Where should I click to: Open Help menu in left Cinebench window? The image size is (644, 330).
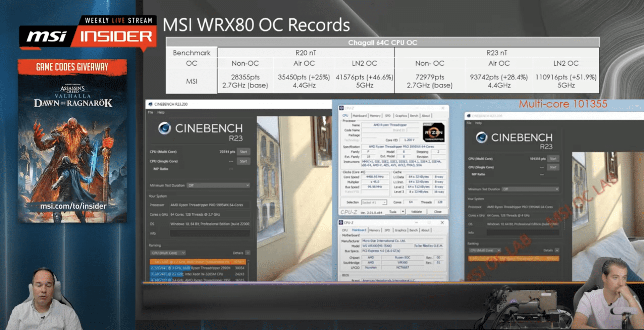[x=161, y=112]
